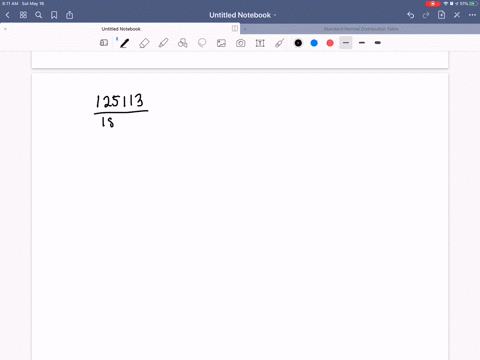Viewport: 480px width, 360px height.
Task: Open the search magnifier
Action: 39,15
